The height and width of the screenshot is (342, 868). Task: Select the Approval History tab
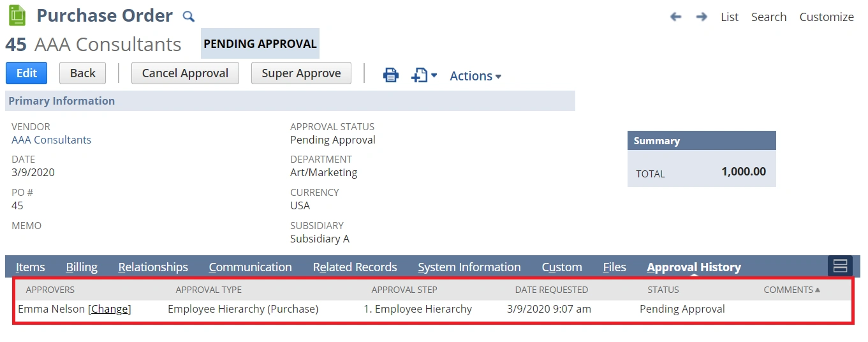tap(693, 267)
